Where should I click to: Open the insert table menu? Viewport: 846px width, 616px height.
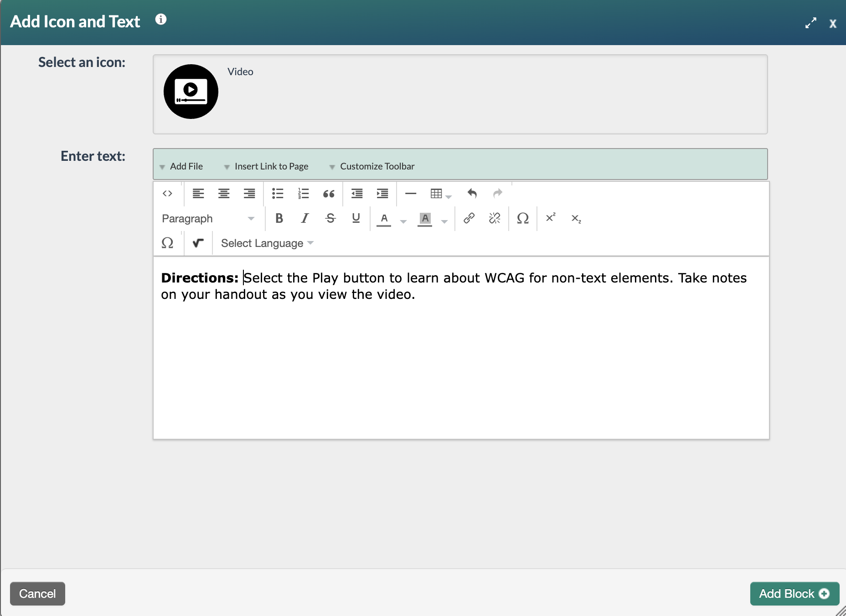[x=441, y=194]
